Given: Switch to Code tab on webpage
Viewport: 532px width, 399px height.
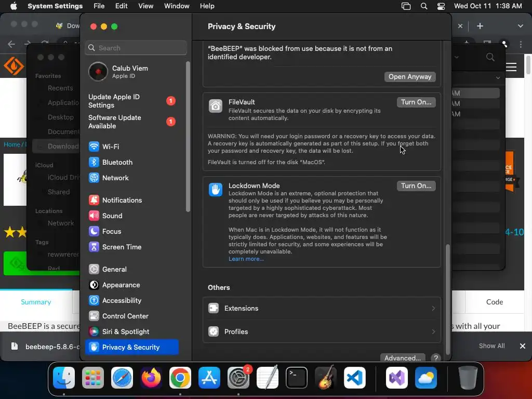Looking at the screenshot, I should coord(495,302).
